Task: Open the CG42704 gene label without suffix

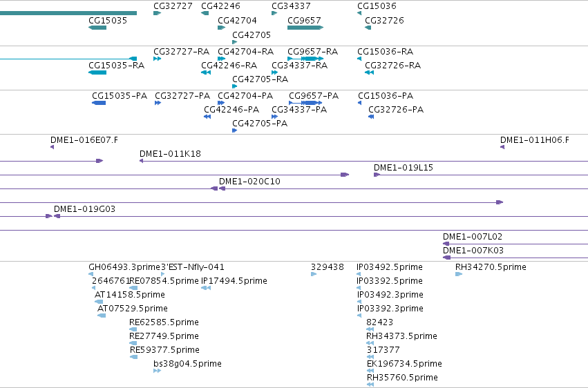Action: (238, 20)
